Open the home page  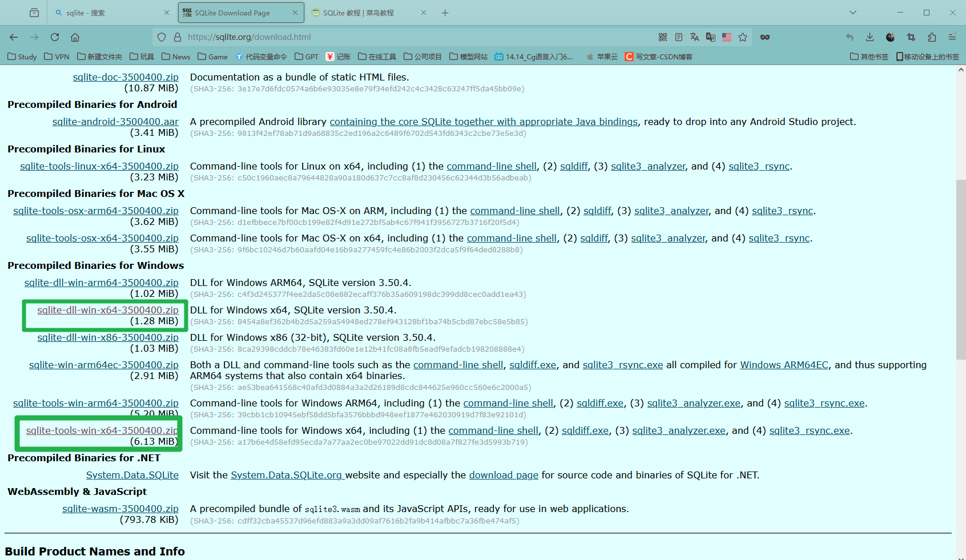[75, 37]
